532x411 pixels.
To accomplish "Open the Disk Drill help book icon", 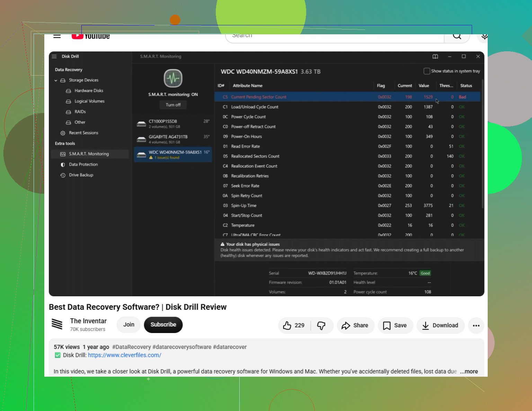I will click(435, 56).
